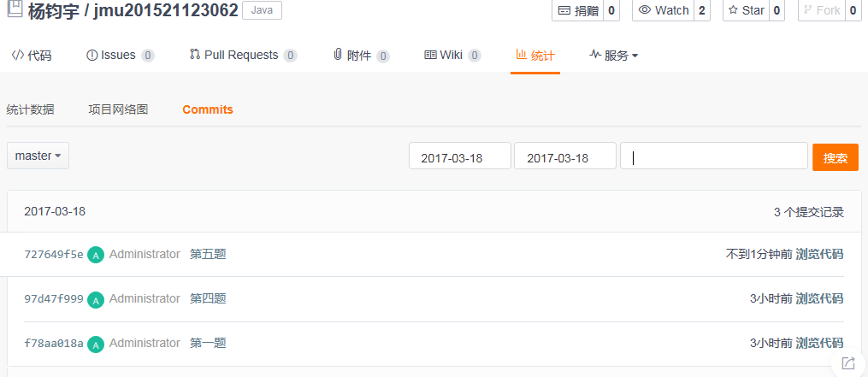Viewport: 868px width, 377px height.
Task: Expand the 服务 services dropdown
Action: point(613,55)
